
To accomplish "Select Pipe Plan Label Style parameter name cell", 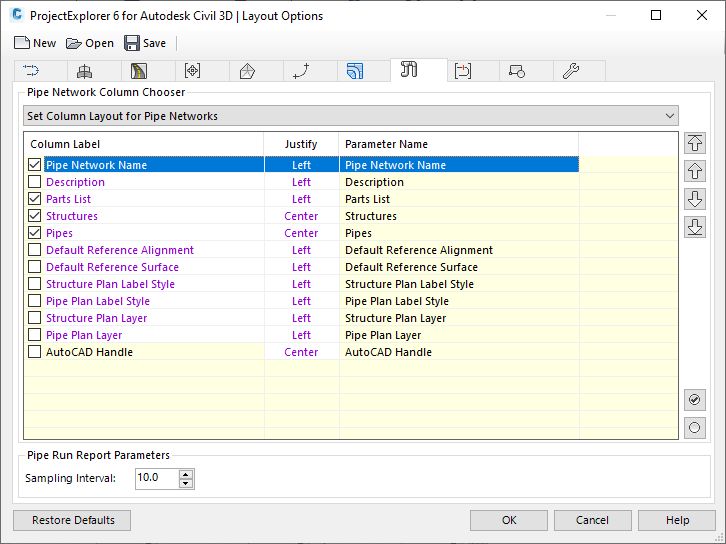I will click(x=459, y=301).
